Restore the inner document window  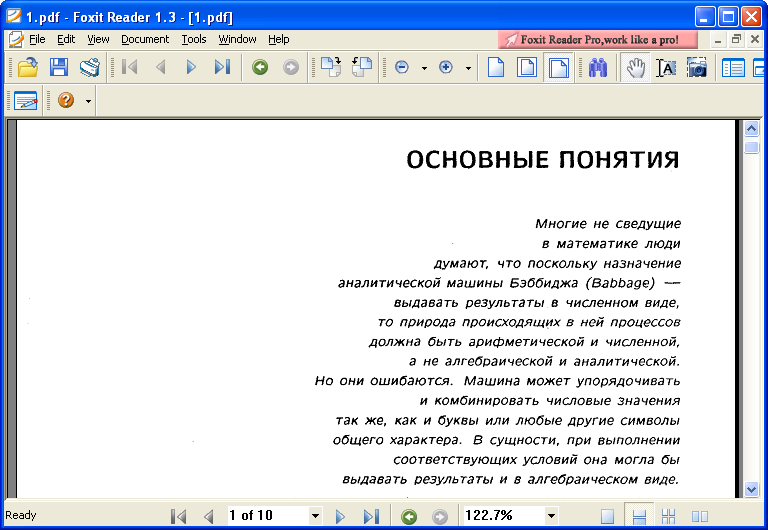(736, 39)
